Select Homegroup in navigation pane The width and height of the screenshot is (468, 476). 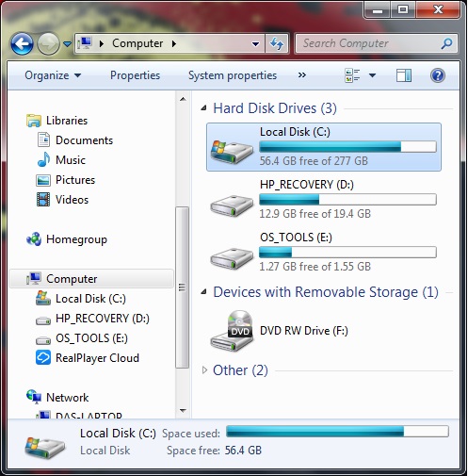(x=76, y=239)
